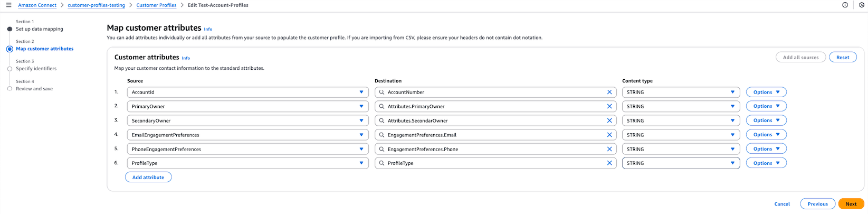Select the Review and save step
The image size is (868, 214).
coord(34,89)
